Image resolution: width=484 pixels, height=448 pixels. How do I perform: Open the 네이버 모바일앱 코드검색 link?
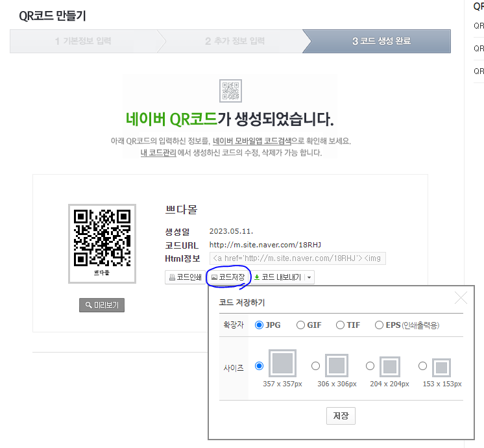click(x=252, y=141)
